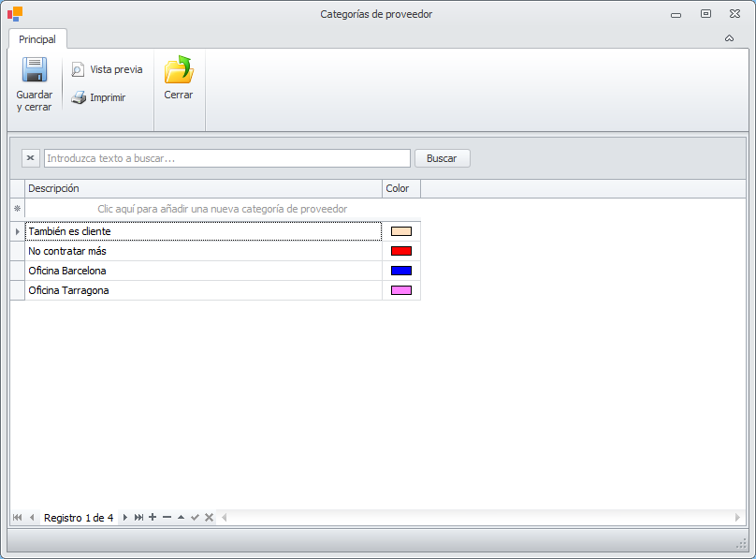
Task: Go to the previous record in the navigator
Action: click(32, 518)
